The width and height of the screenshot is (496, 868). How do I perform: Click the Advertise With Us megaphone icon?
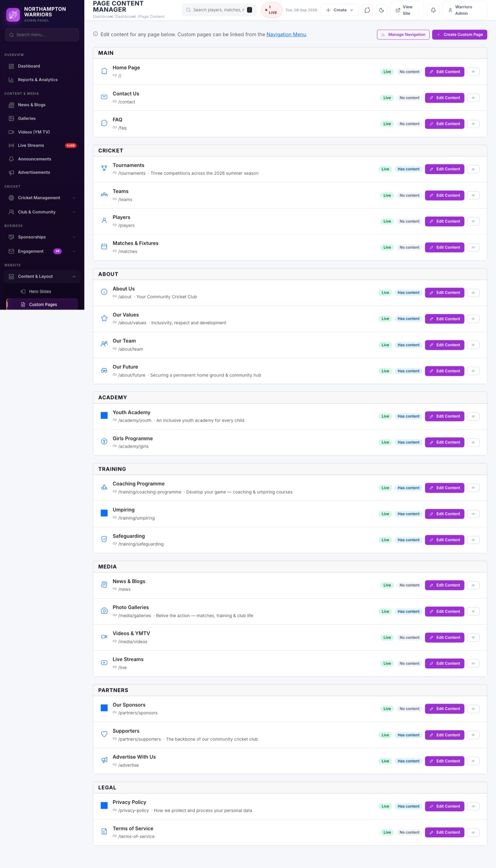pyautogui.click(x=104, y=760)
